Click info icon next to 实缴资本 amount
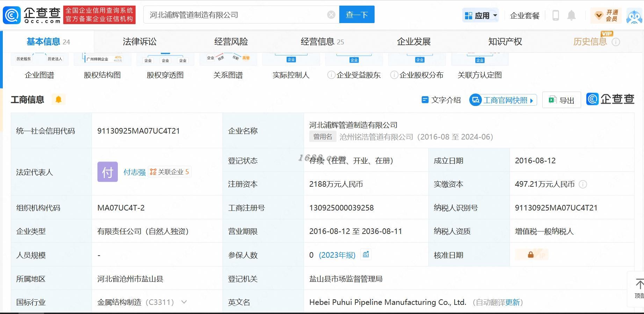Screen dimensions: 644x314 point(583,184)
